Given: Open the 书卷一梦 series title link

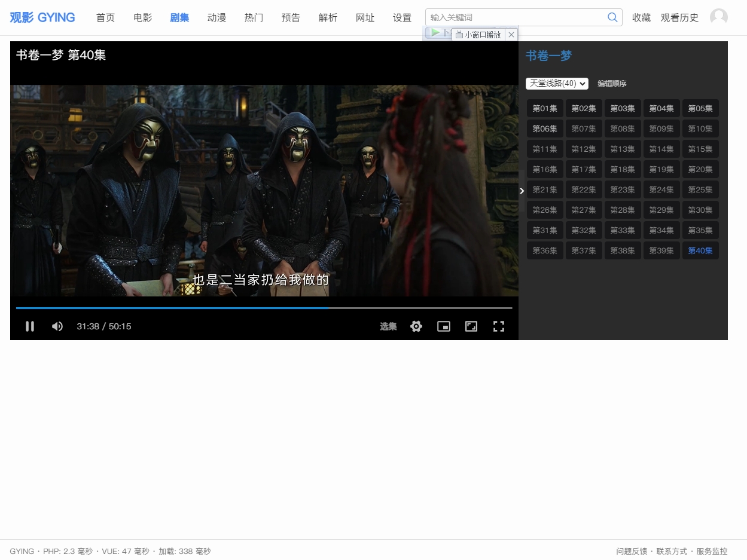Looking at the screenshot, I should coord(548,56).
